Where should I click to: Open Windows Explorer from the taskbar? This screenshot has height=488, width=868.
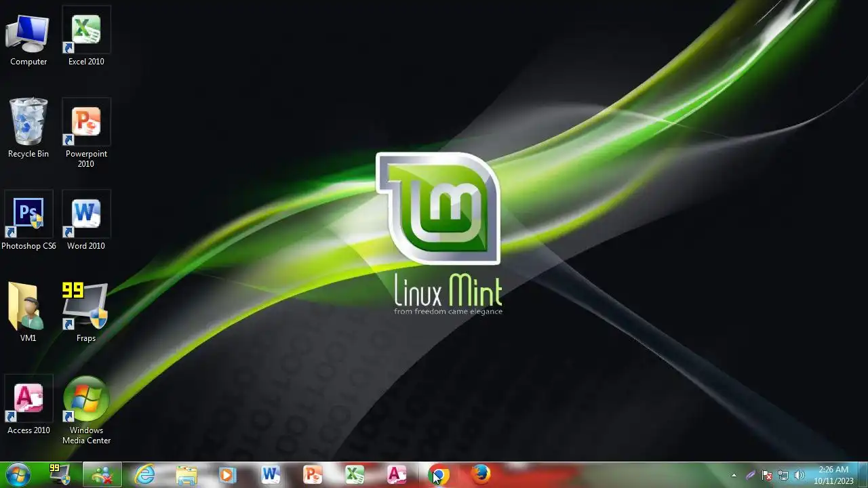click(x=186, y=474)
